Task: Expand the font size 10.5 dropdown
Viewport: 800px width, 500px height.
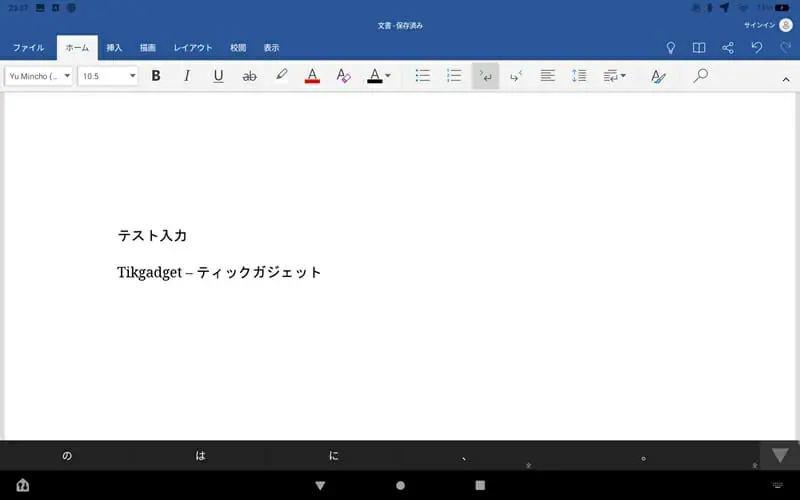Action: tap(108, 76)
